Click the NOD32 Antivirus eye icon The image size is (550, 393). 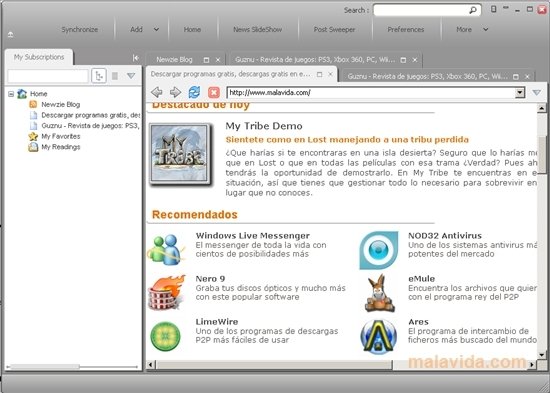[379, 250]
